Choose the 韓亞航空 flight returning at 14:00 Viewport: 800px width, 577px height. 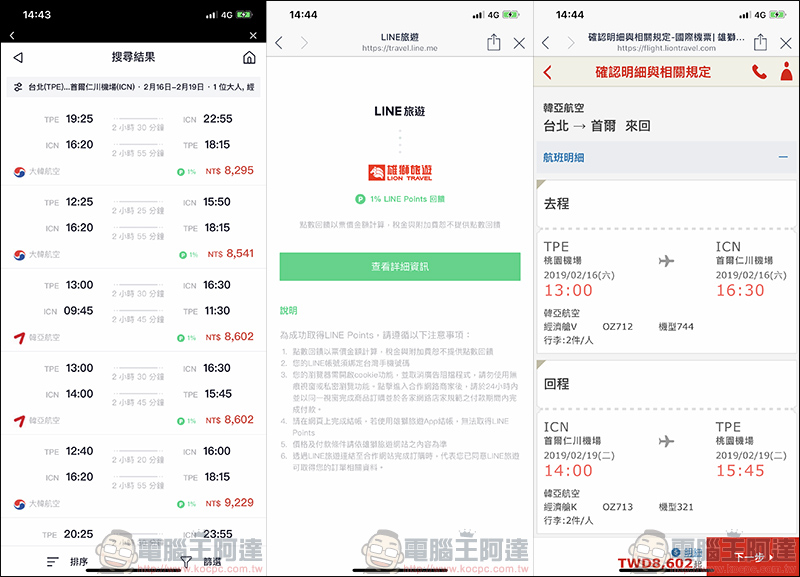pos(134,394)
